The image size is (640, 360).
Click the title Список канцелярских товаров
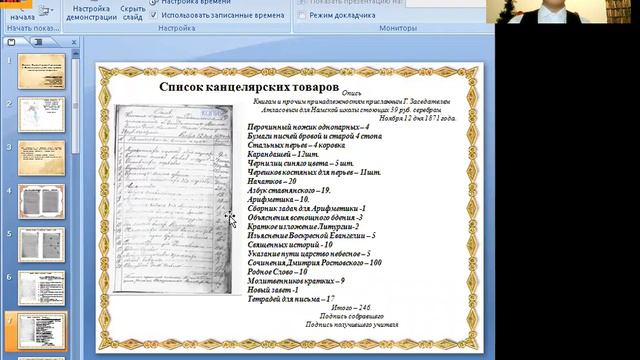(x=249, y=87)
